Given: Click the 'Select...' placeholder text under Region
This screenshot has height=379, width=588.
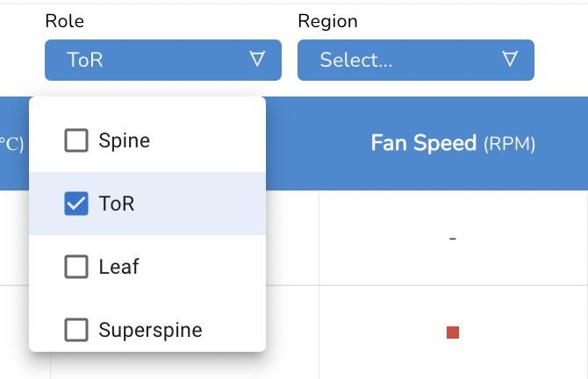Looking at the screenshot, I should coord(355,60).
